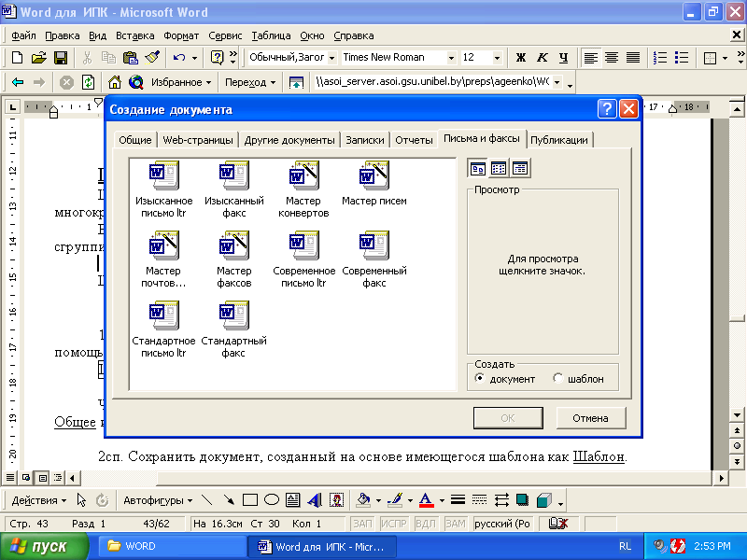
Task: Choose Создать документ radio button
Action: point(480,378)
